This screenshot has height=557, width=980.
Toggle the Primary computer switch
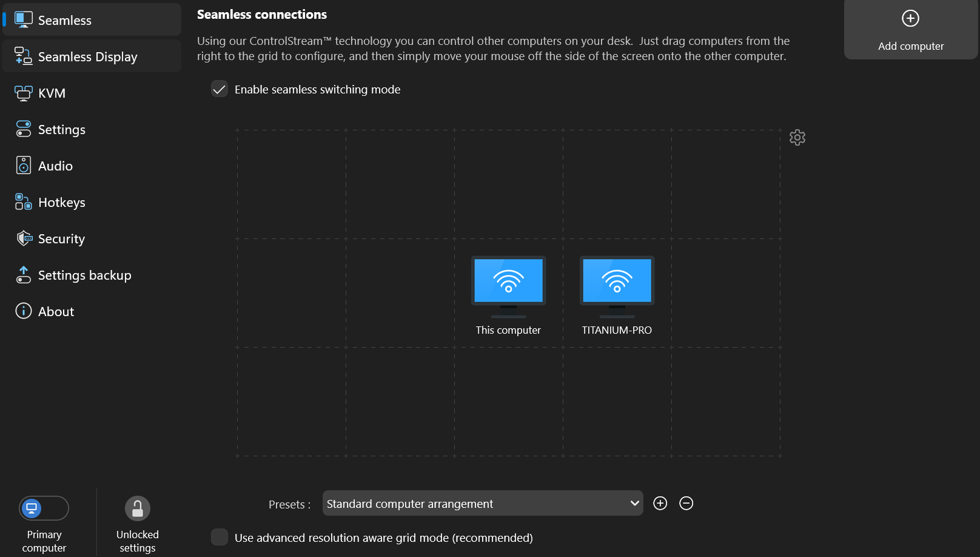44,508
